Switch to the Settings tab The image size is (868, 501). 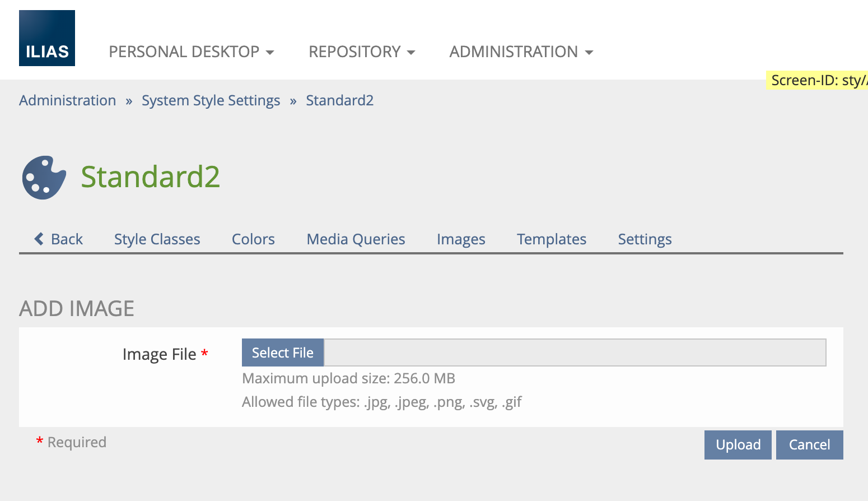645,239
